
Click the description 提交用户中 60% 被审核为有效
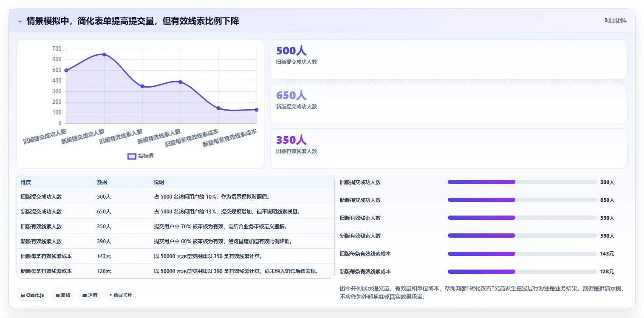223,241
